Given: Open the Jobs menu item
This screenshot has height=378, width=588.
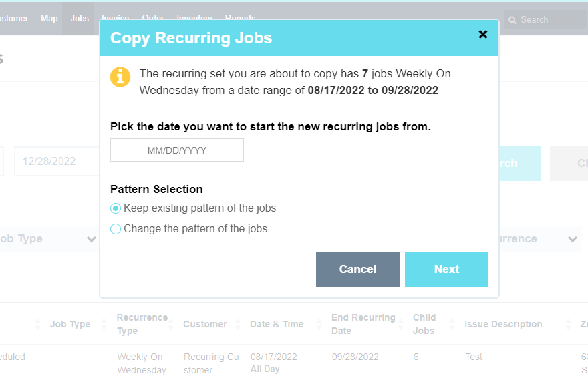Looking at the screenshot, I should (80, 19).
